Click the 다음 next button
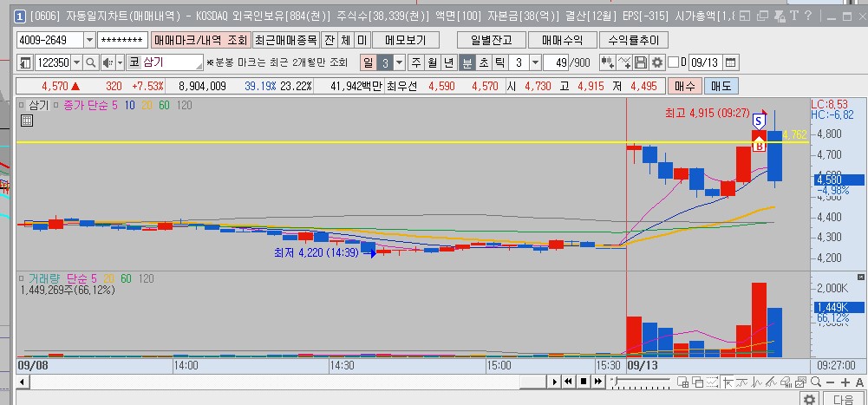868x405 pixels. (843, 400)
